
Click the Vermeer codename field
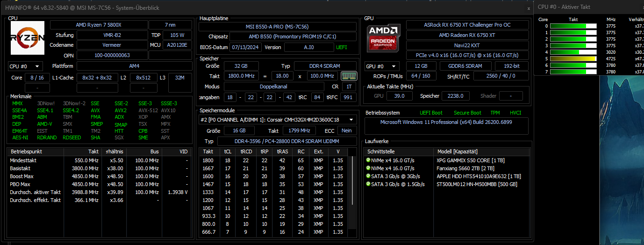coord(112,45)
